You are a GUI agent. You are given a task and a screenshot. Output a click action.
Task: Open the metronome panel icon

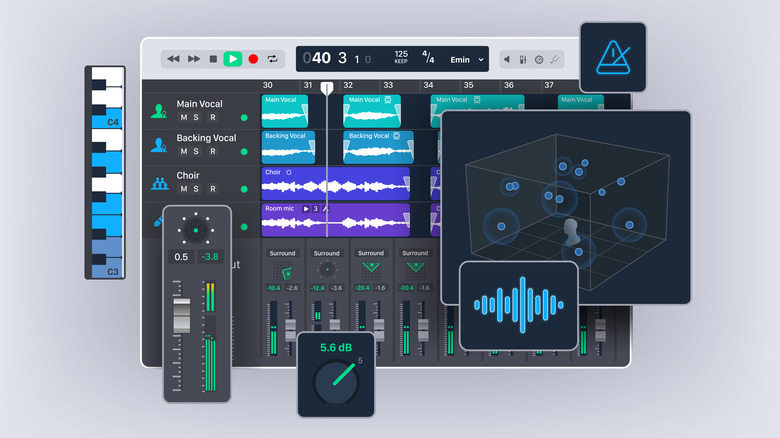pos(612,58)
